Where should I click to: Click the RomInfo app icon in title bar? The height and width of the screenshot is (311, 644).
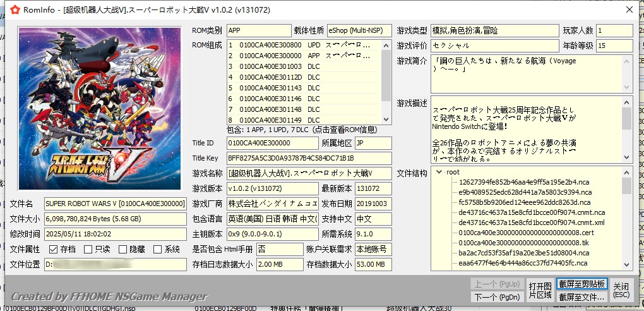[x=12, y=9]
